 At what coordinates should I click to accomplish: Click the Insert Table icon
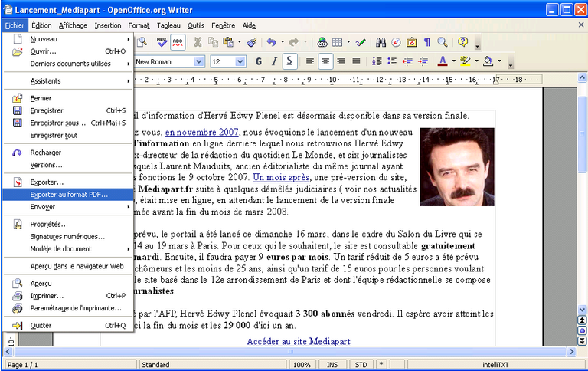(338, 42)
